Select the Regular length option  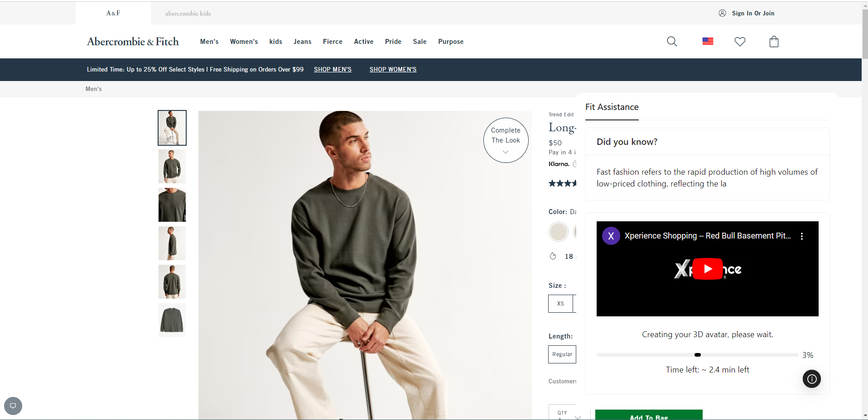coord(562,354)
